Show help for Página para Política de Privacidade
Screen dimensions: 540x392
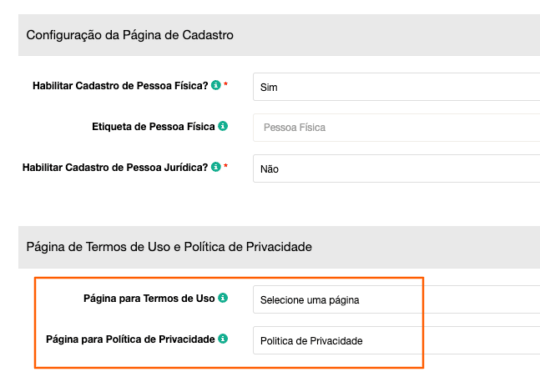point(235,339)
